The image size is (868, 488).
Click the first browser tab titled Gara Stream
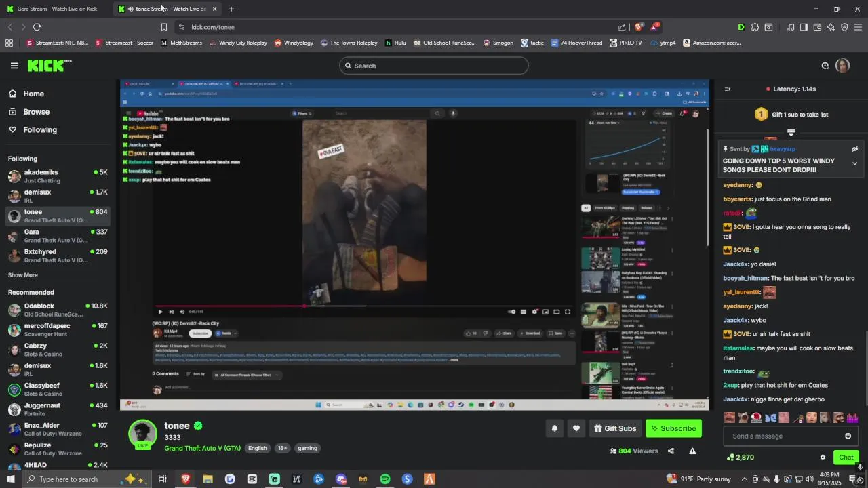57,9
